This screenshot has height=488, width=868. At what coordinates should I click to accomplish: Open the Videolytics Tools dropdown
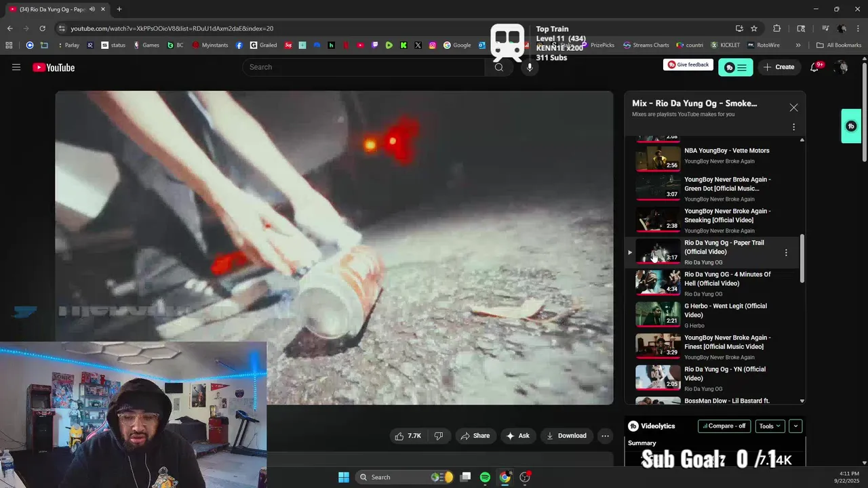770,426
